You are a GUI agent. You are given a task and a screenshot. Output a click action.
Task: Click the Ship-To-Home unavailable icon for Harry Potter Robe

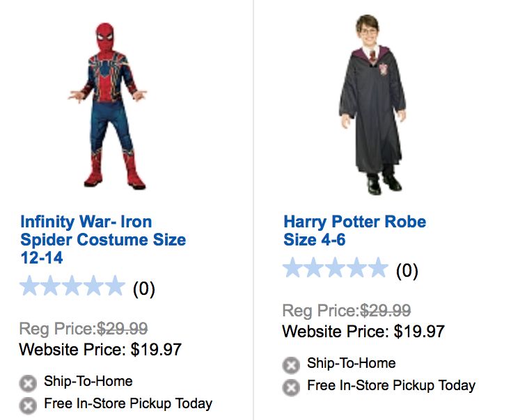[x=291, y=365]
